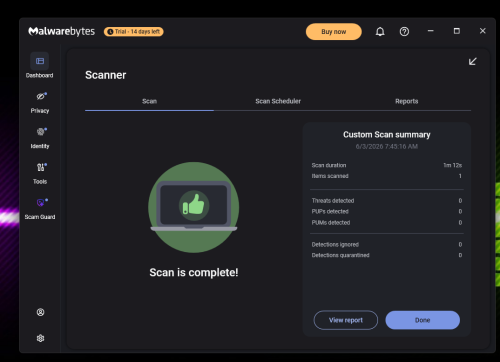
Task: Click the PUMs detected row label
Action: 331,222
